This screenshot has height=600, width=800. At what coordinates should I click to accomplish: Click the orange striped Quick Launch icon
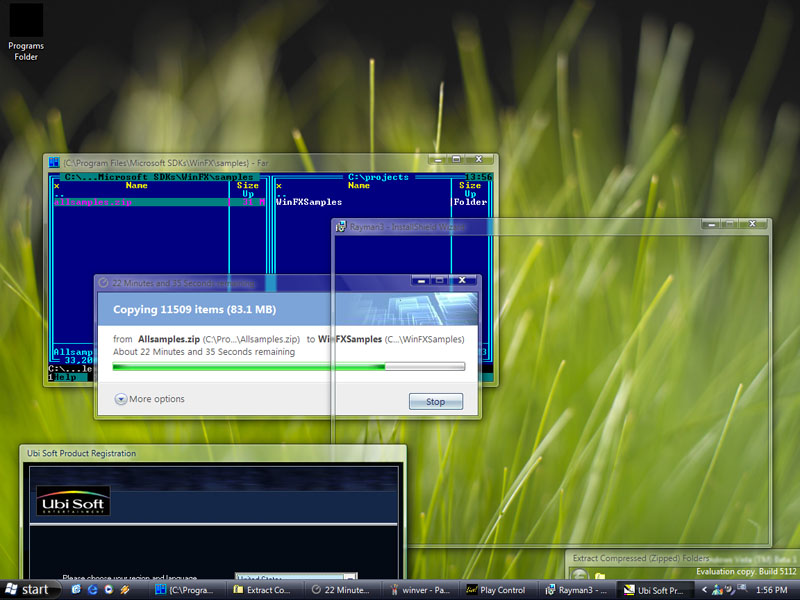pos(125,590)
